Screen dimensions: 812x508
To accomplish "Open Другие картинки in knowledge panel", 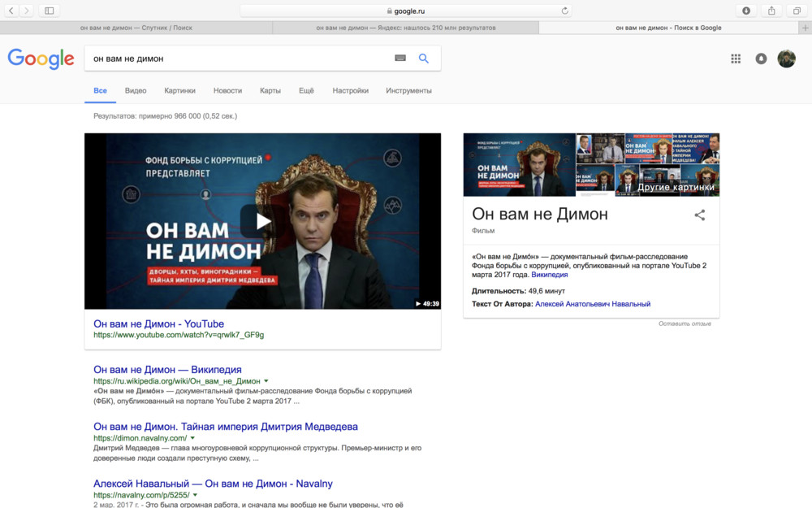I will [676, 187].
